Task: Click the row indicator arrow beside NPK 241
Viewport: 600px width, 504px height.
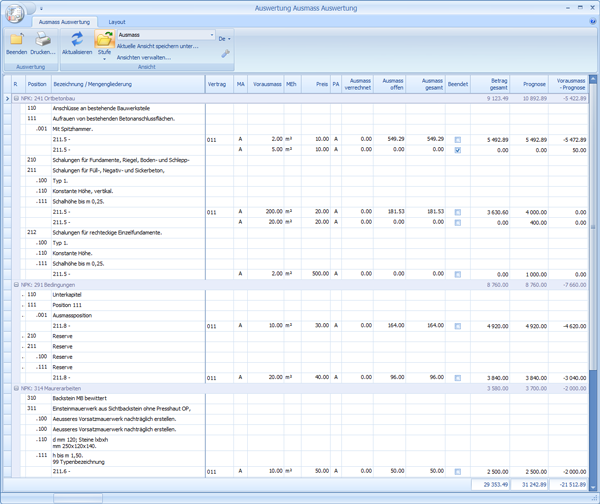Action: point(7,98)
